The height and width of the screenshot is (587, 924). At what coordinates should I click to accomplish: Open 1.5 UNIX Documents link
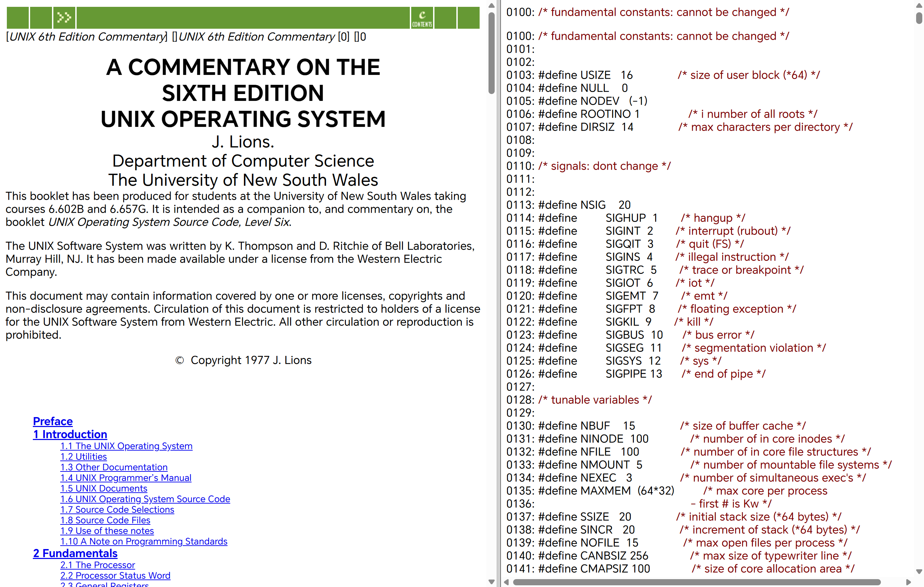(x=104, y=489)
